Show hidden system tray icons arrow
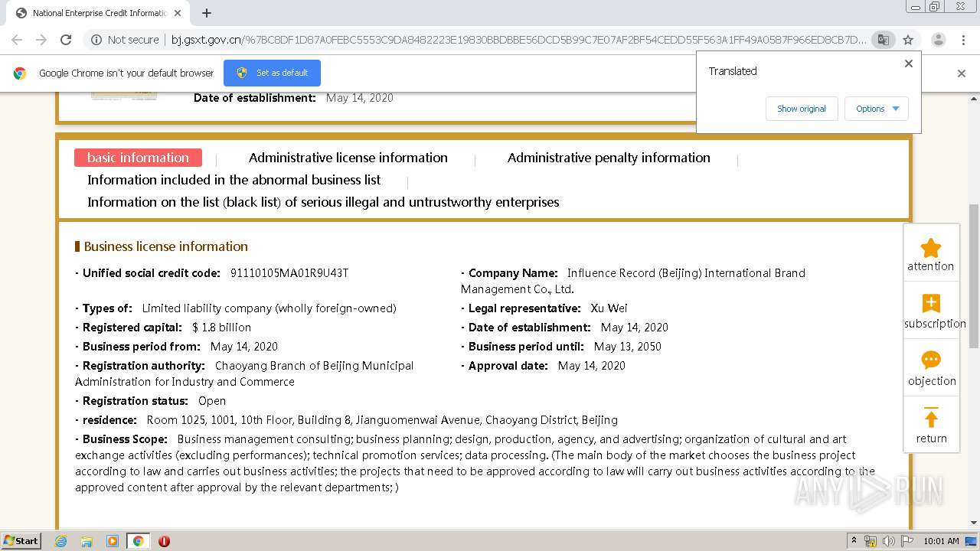 click(x=854, y=541)
